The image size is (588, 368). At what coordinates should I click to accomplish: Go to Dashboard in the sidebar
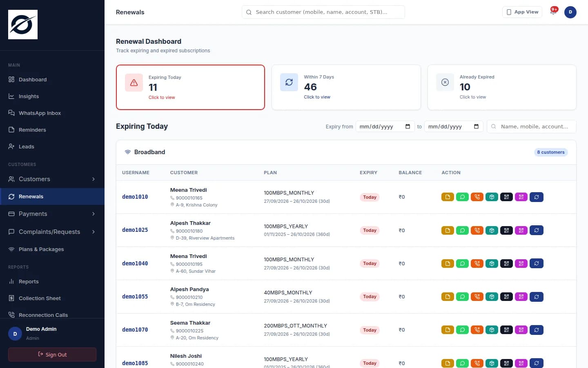(x=52, y=80)
